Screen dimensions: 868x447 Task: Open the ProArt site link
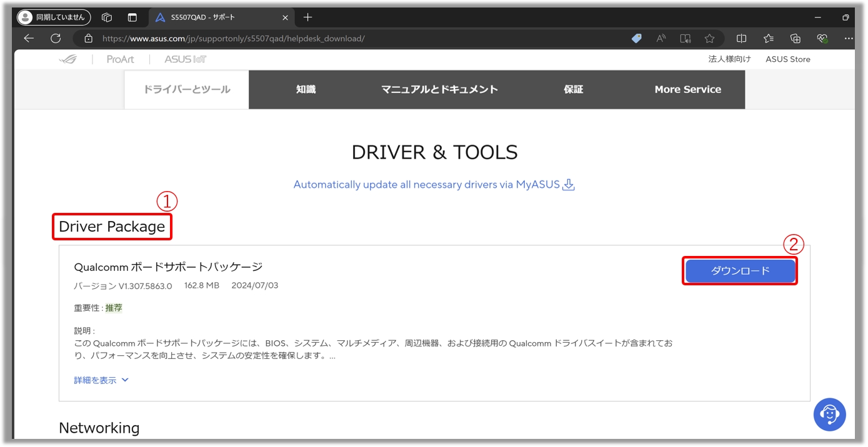(x=121, y=59)
